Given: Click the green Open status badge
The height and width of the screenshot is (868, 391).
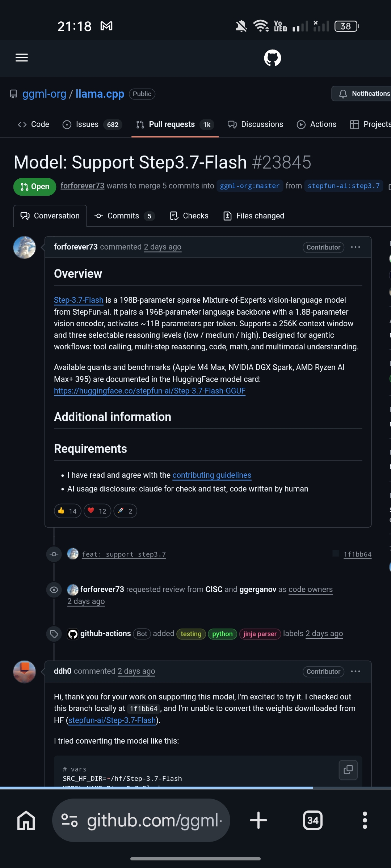Looking at the screenshot, I should pos(35,187).
